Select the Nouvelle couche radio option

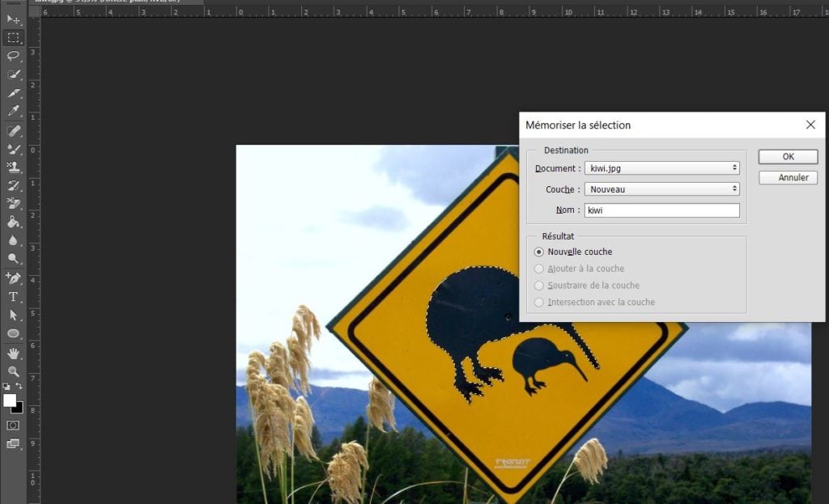point(573,252)
